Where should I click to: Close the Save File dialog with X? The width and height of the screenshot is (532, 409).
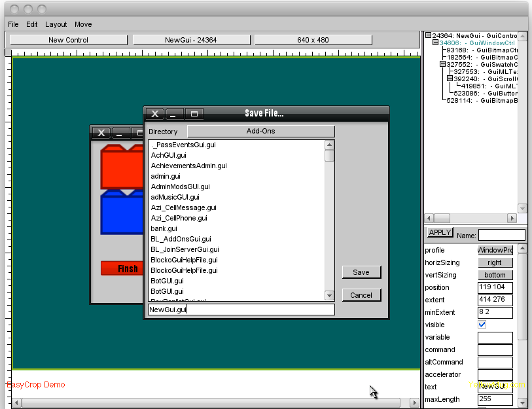[154, 114]
